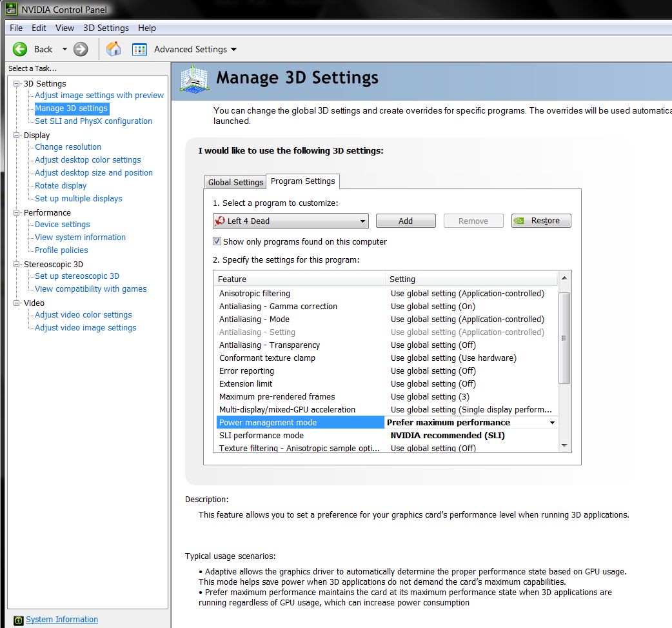Toggle Show only programs found checkbox
Viewport: 672px width, 628px height.
(217, 241)
